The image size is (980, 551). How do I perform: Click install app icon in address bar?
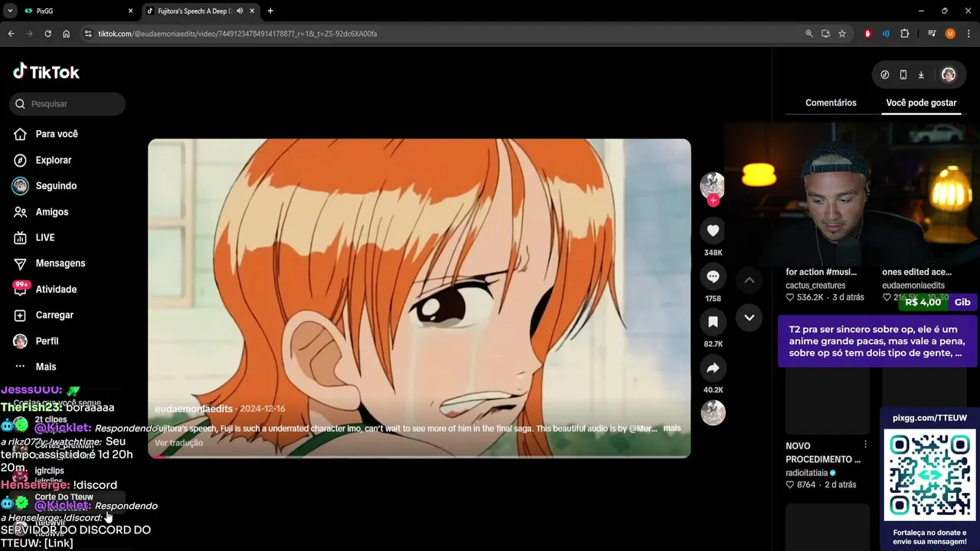(825, 34)
